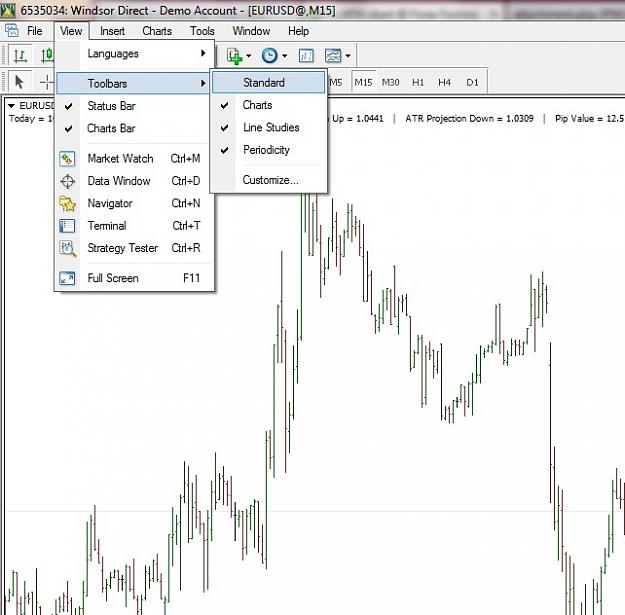Click the MetaTrader application icon in title bar
The image size is (625, 615).
(x=8, y=10)
